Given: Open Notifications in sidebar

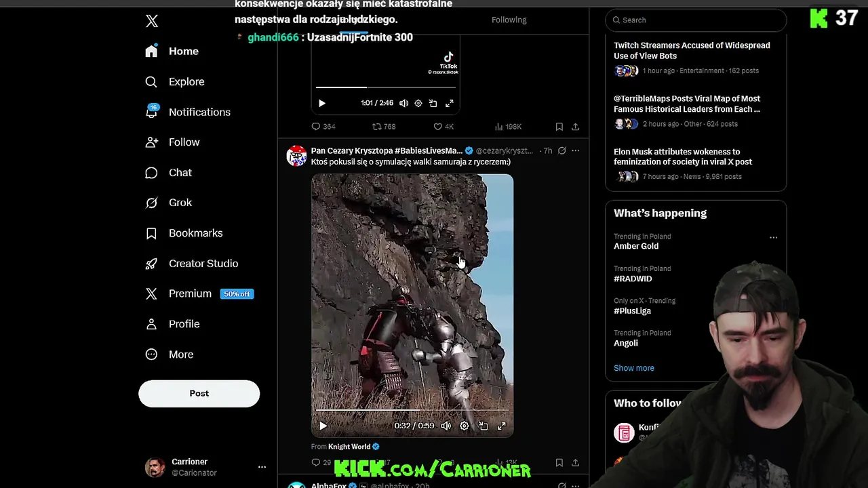Looking at the screenshot, I should click(x=188, y=112).
